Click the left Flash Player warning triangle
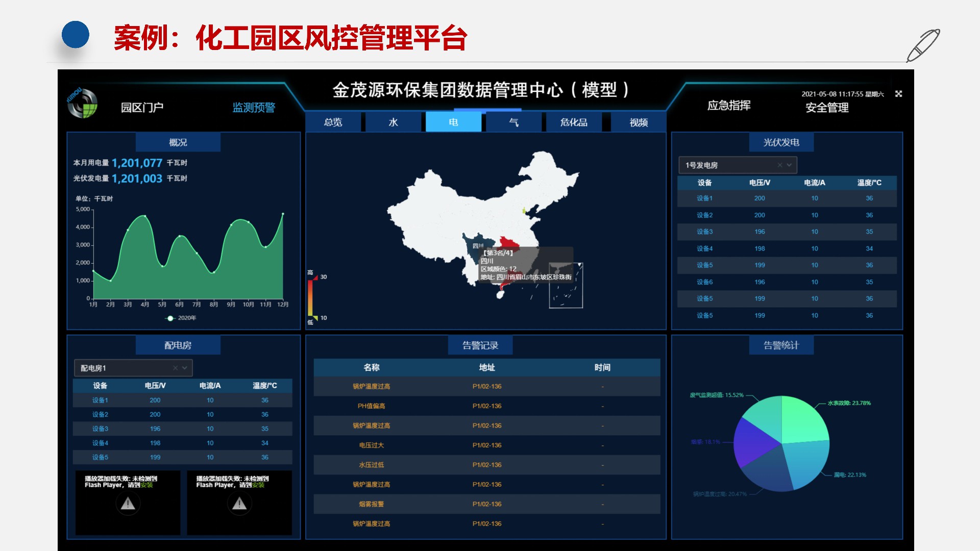980x551 pixels. click(x=128, y=504)
